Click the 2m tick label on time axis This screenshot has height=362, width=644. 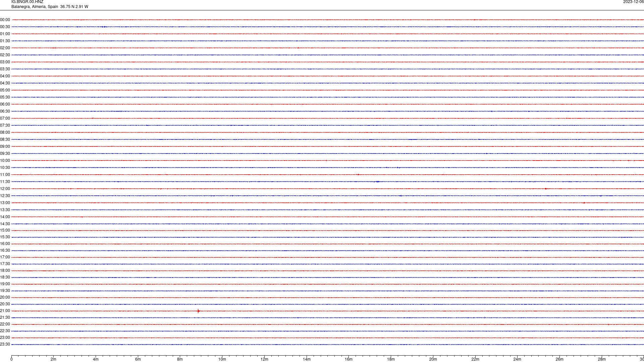pos(54,359)
